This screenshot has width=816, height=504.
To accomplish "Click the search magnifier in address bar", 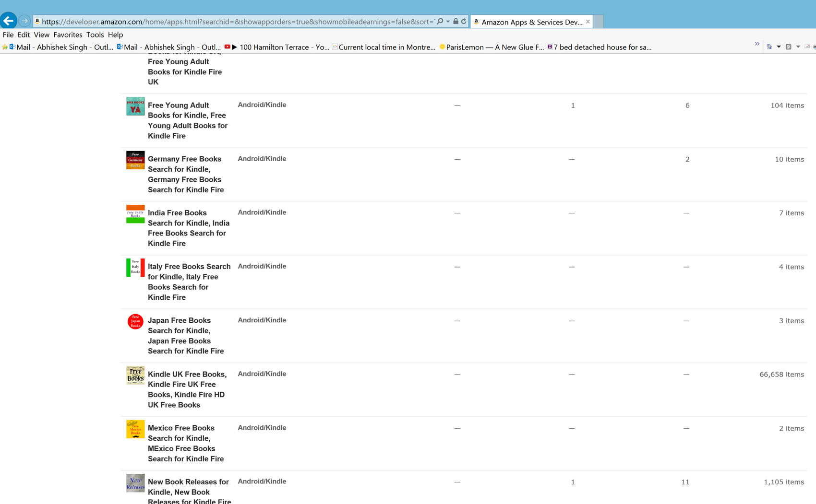I will (x=440, y=22).
